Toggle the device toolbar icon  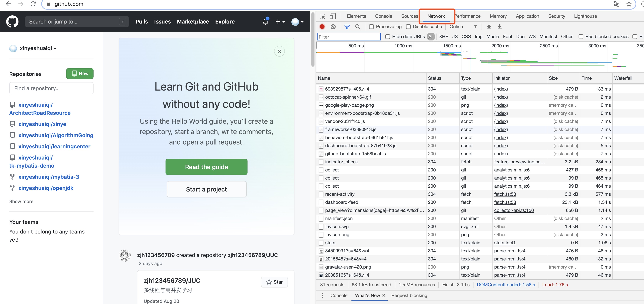pos(333,16)
